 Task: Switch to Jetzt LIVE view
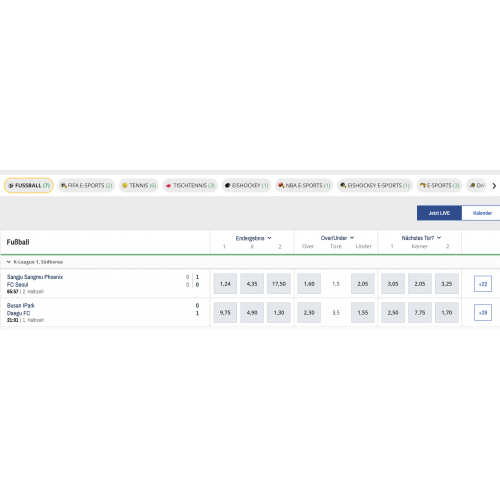pyautogui.click(x=439, y=213)
